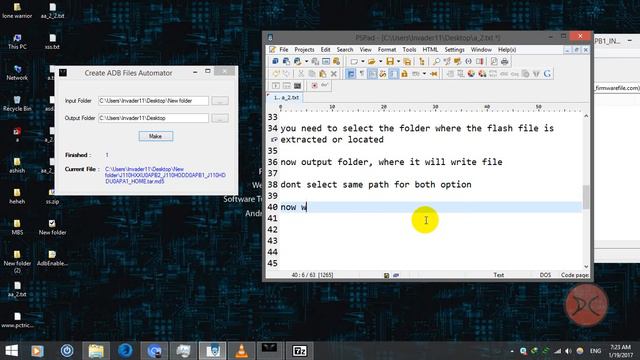Click the Delete X icon in PSPad toolbar
This screenshot has height=360, width=640.
click(x=334, y=74)
